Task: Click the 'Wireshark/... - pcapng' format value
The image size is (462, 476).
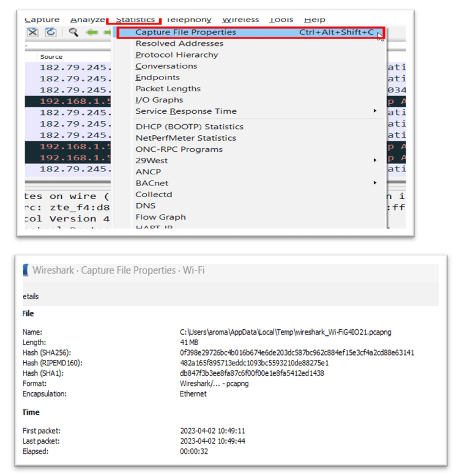Action: [x=214, y=384]
